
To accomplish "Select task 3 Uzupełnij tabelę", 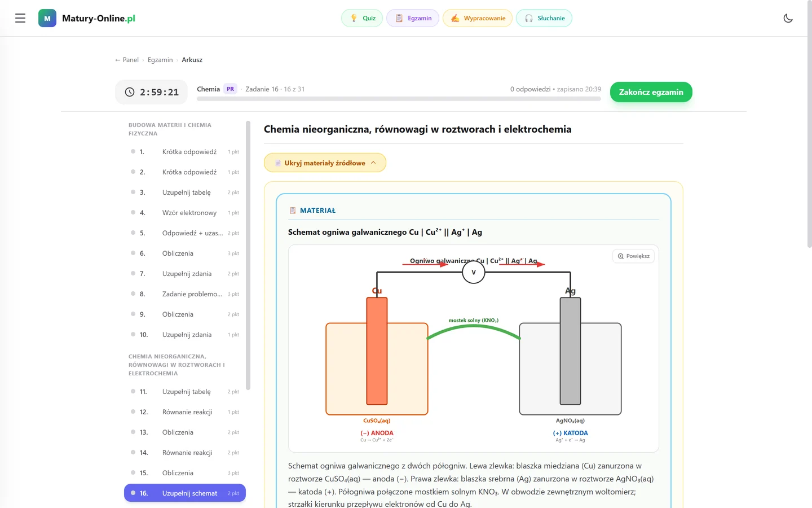I will [185, 192].
